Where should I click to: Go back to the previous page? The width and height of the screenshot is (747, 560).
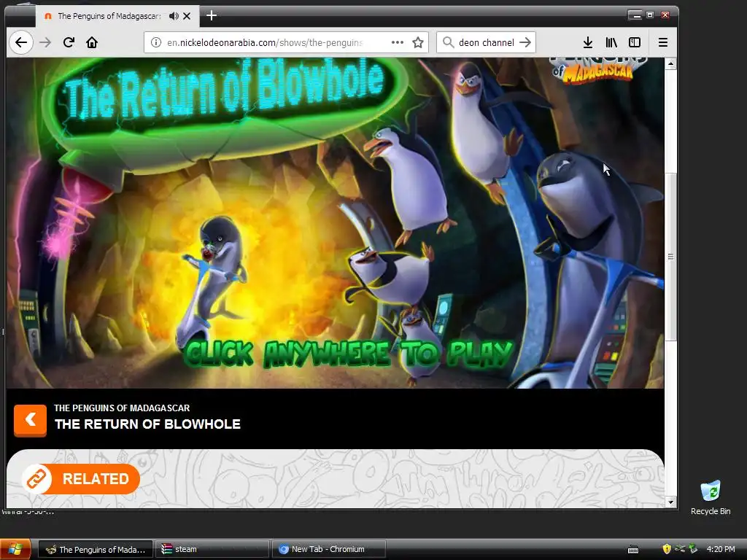tap(21, 42)
